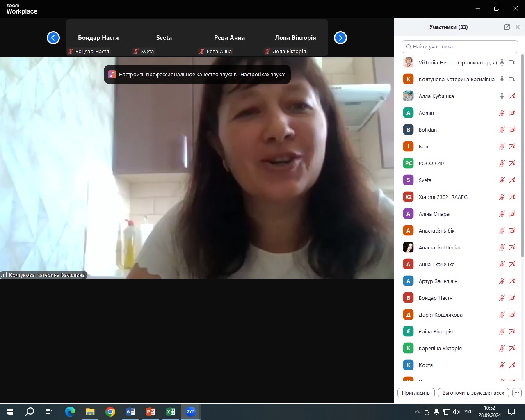525x420 pixels.
Task: Click Выключить звук для всех button
Action: 473,393
